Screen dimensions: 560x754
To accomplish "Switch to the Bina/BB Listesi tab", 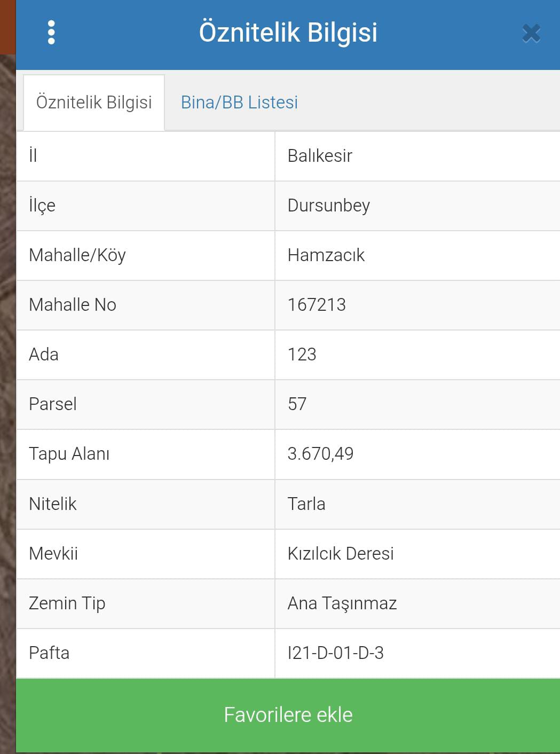I will (239, 102).
